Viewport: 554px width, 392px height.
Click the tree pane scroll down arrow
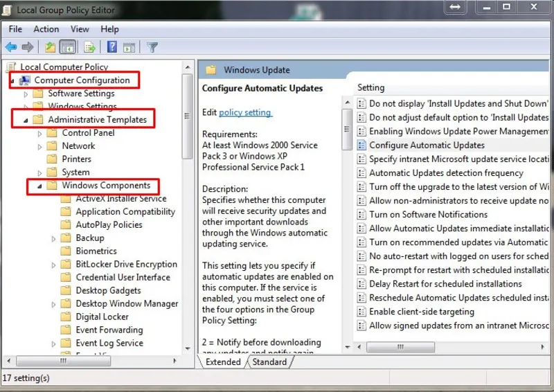pyautogui.click(x=187, y=348)
